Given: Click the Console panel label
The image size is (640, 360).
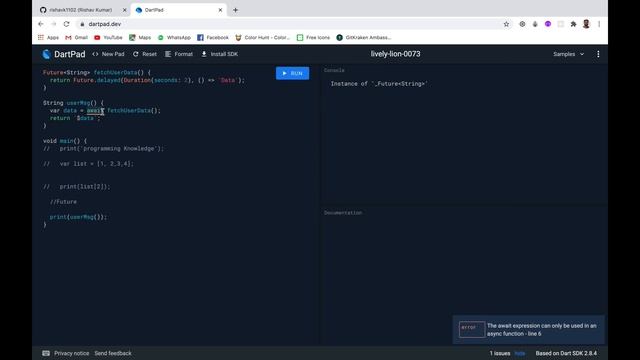Looking at the screenshot, I should (334, 70).
